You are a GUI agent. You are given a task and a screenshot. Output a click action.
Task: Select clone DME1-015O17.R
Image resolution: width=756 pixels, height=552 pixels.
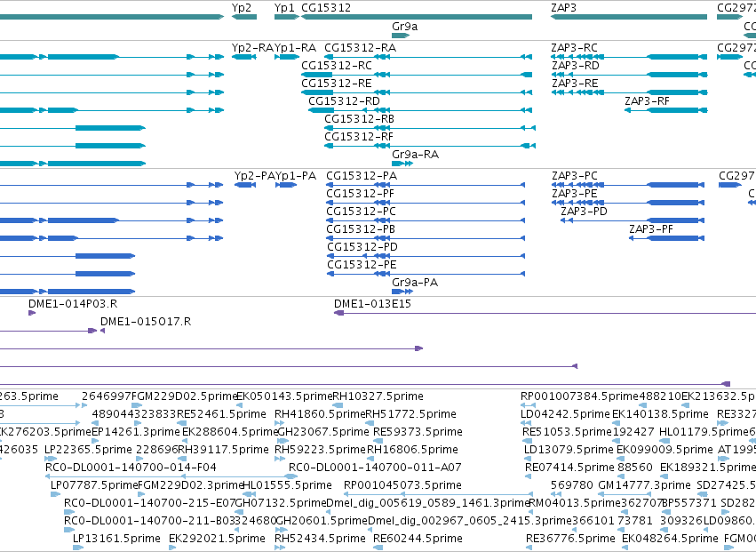(146, 322)
